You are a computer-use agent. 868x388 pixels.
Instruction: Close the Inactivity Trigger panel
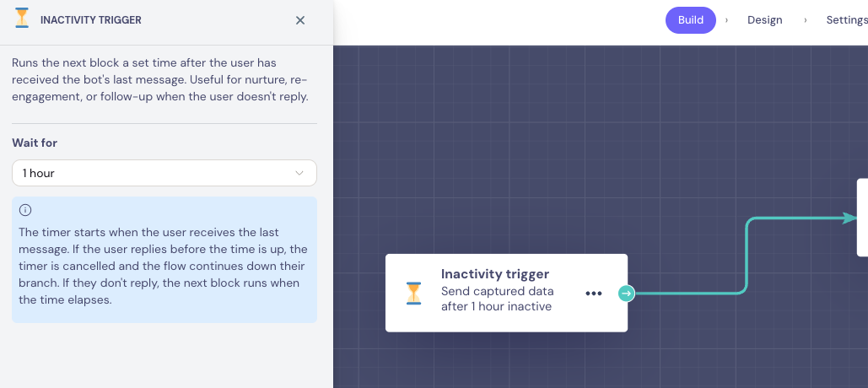coord(300,20)
